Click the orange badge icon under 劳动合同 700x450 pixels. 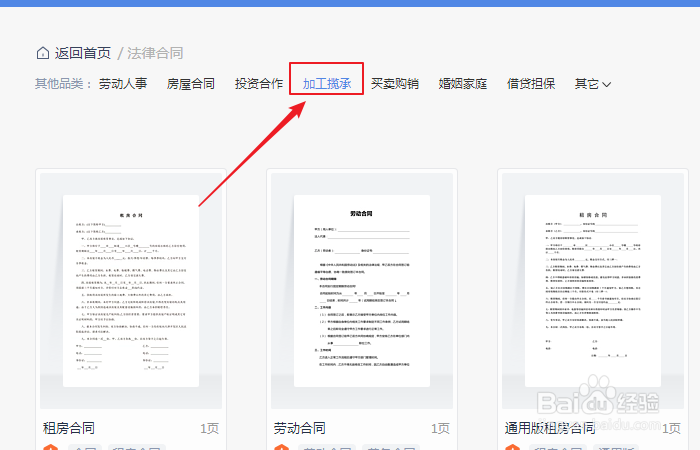click(281, 447)
